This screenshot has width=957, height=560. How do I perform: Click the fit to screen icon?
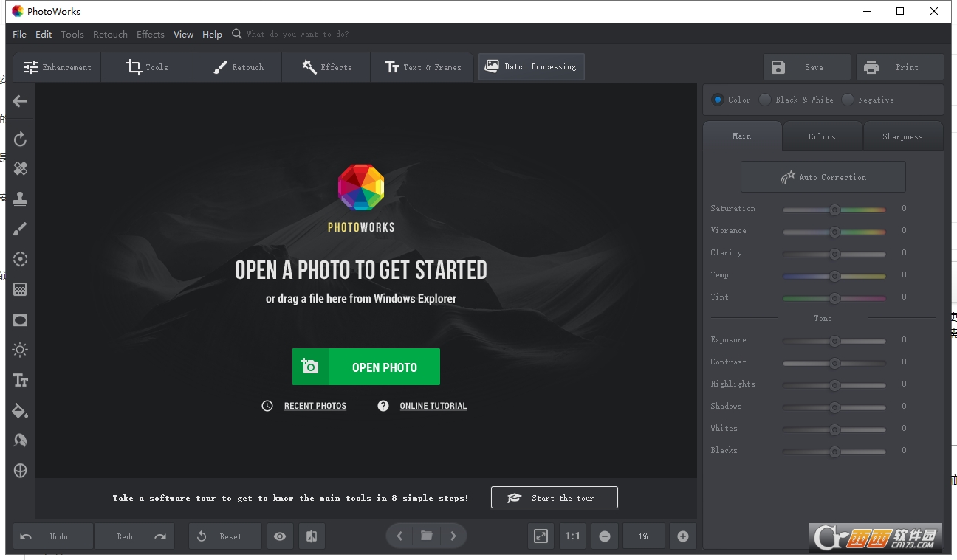[541, 536]
